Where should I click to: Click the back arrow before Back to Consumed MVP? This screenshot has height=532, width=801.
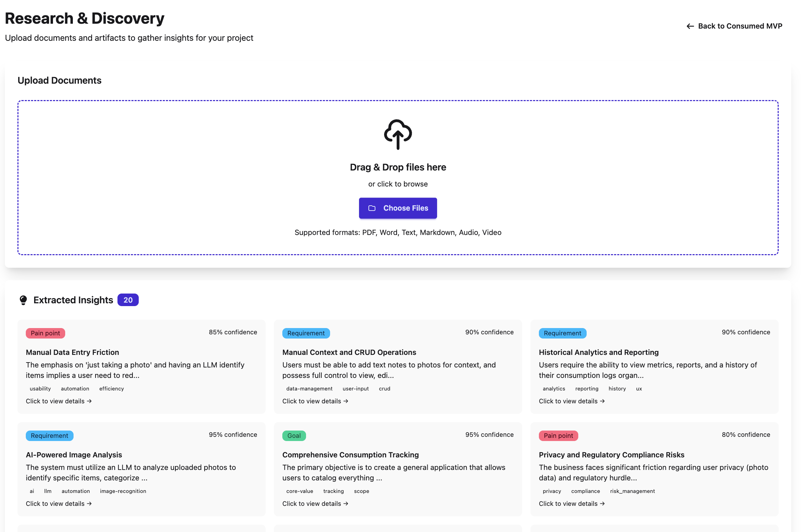click(x=691, y=26)
